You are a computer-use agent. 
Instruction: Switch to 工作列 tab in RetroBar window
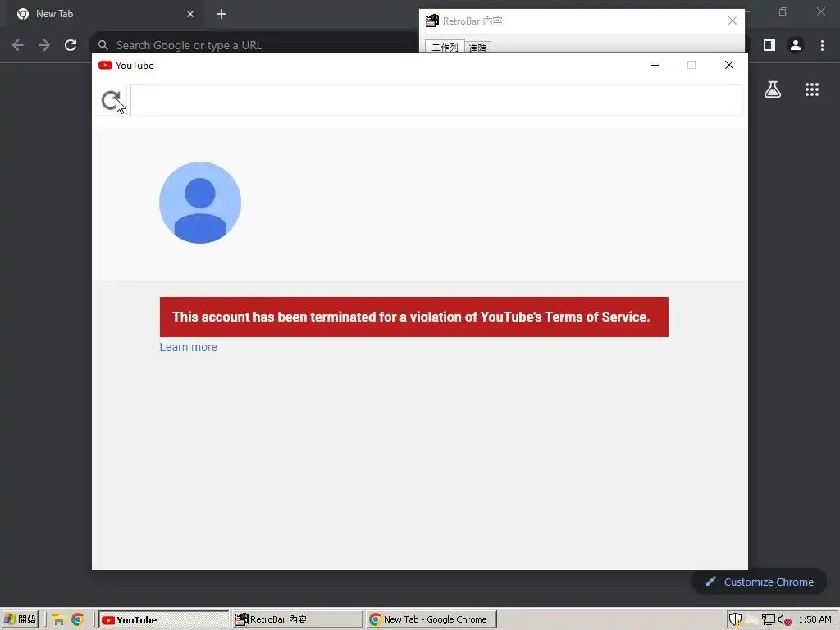(x=445, y=48)
